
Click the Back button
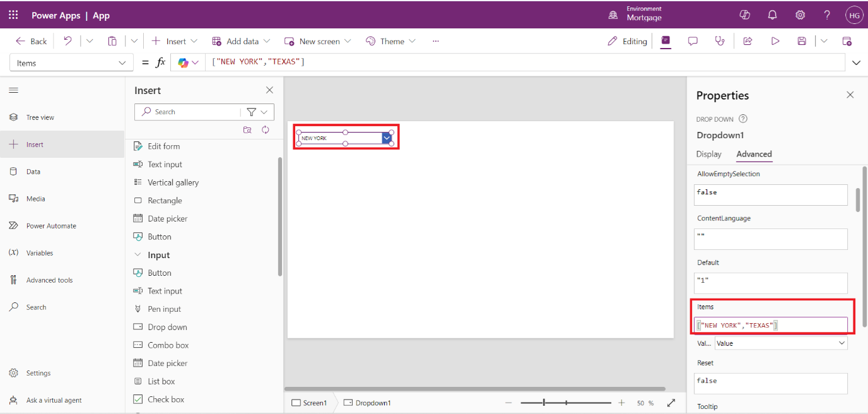(32, 41)
